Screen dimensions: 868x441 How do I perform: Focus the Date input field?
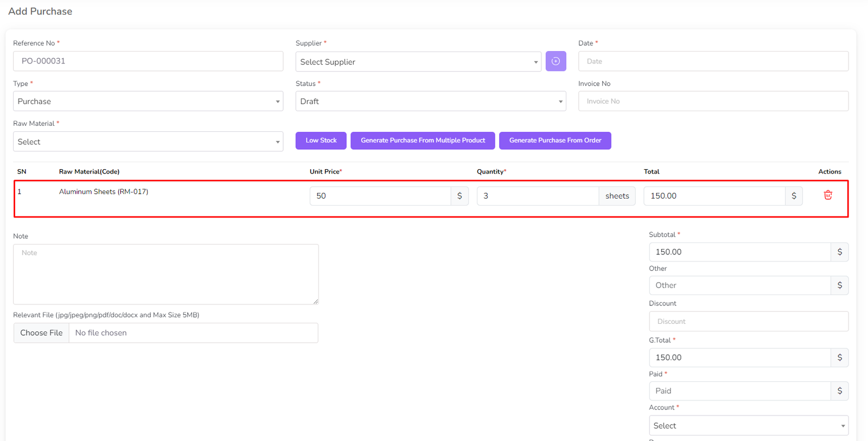pos(713,61)
